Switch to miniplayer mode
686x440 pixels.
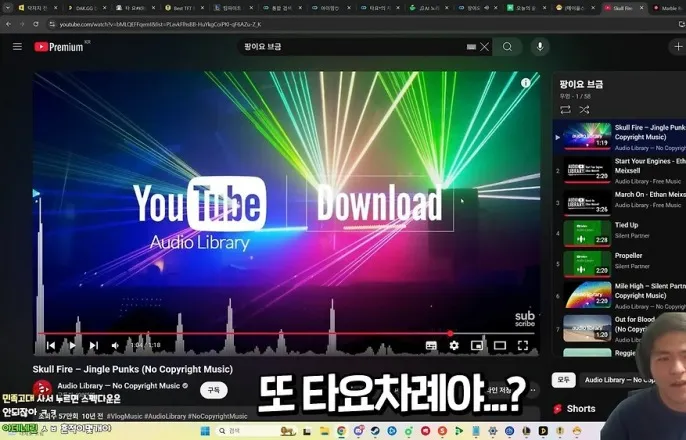click(x=477, y=346)
